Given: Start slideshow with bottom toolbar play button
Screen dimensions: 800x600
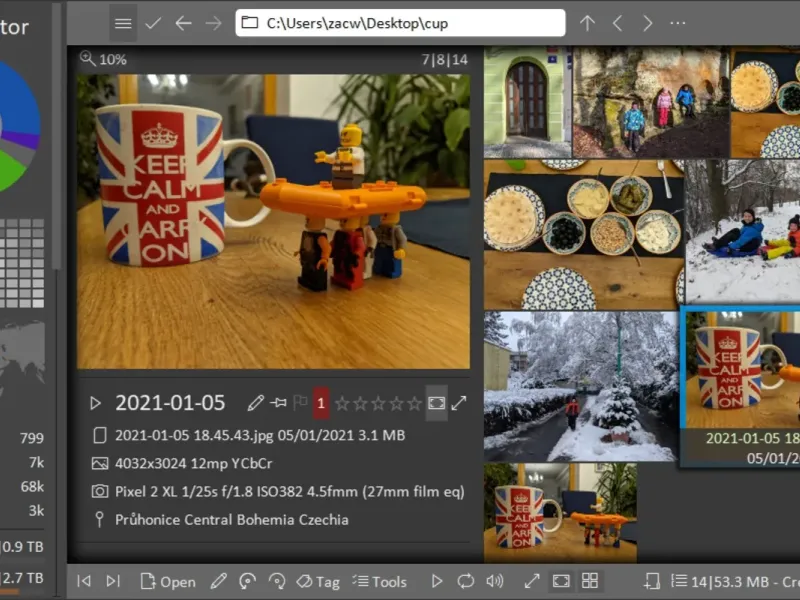Looking at the screenshot, I should coord(437,581).
